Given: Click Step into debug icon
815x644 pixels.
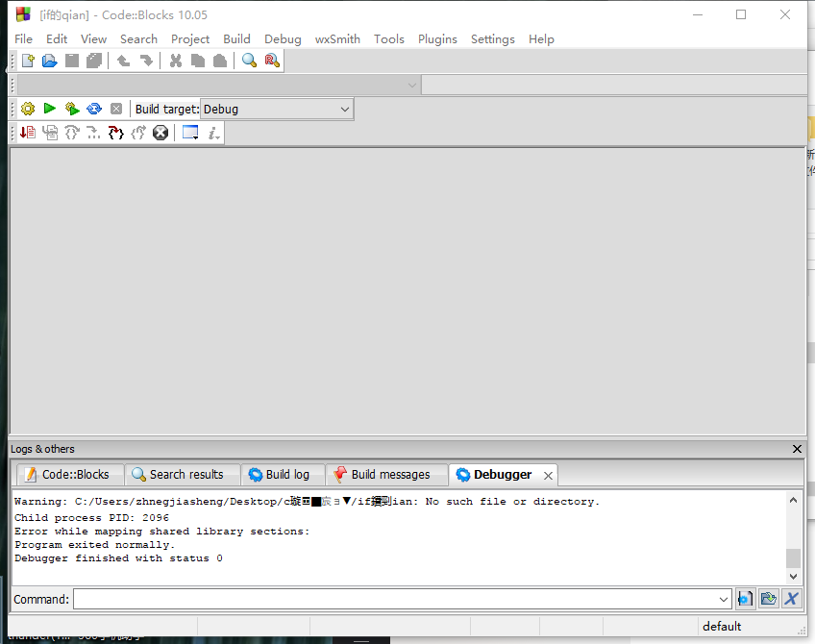Looking at the screenshot, I should (x=116, y=133).
